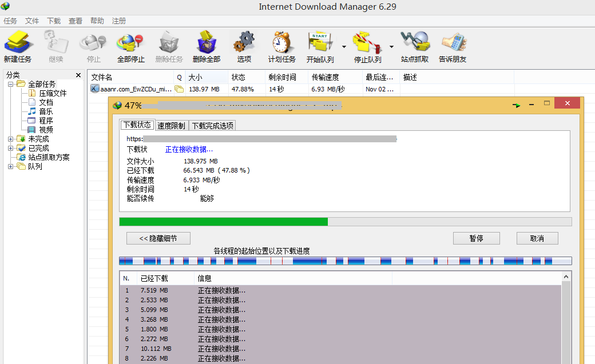Click the IDM icon in progress dialog title
The image size is (595, 364).
(x=117, y=105)
